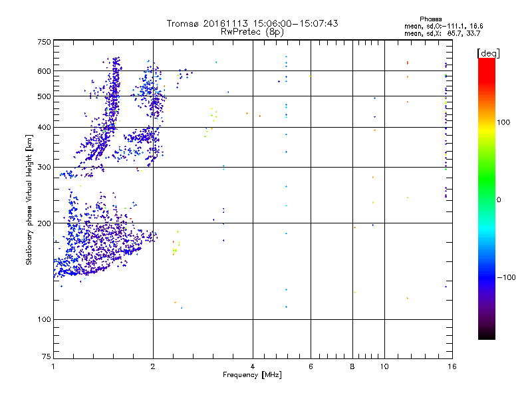Click the x-axis label '4'
Image resolution: width=532 pixels, height=399 pixels.
[253, 366]
